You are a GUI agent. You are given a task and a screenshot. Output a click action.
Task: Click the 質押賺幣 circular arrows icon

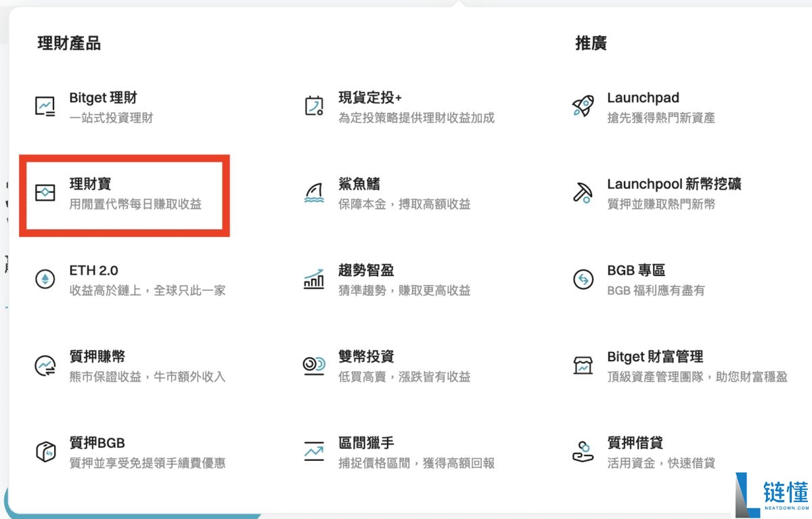(x=45, y=365)
